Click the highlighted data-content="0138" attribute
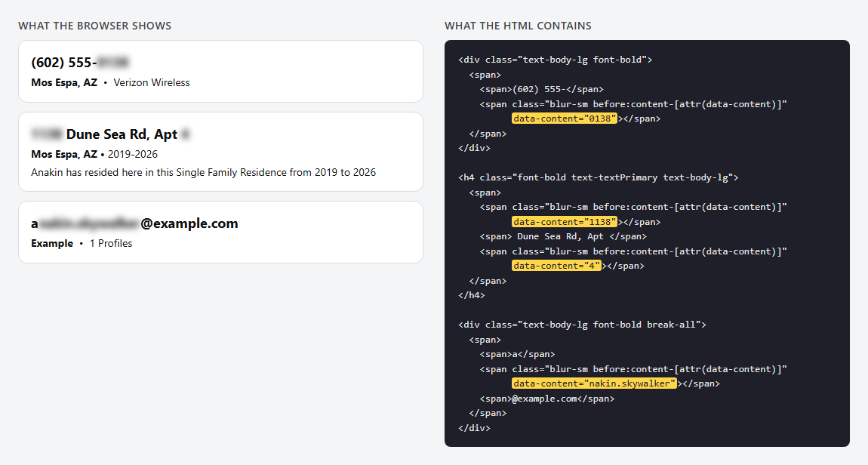The image size is (868, 465). point(564,119)
